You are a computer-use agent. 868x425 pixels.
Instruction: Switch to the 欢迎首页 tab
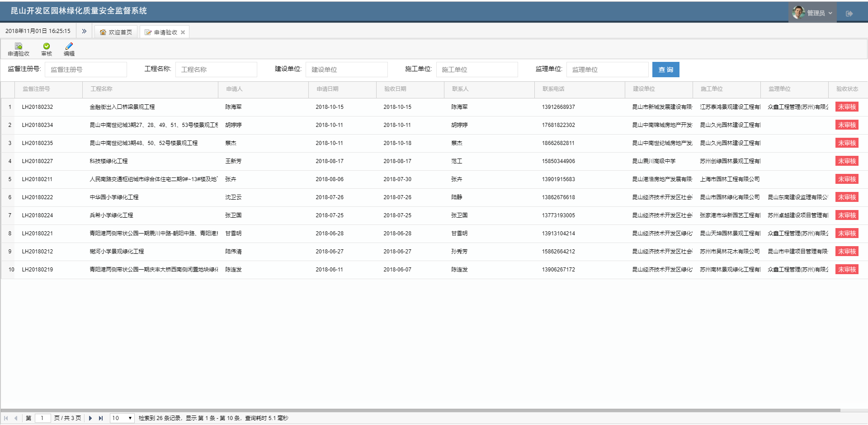click(x=116, y=32)
